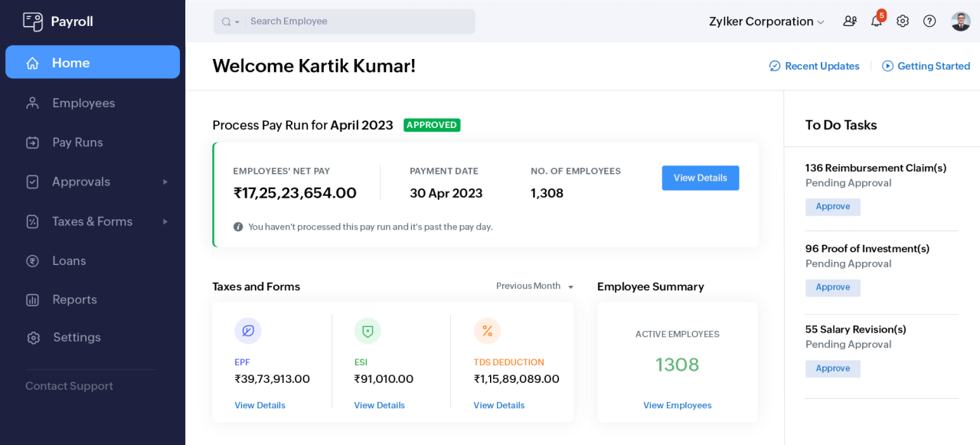Click the Loans icon in the sidebar
This screenshot has height=445, width=980.
click(32, 260)
